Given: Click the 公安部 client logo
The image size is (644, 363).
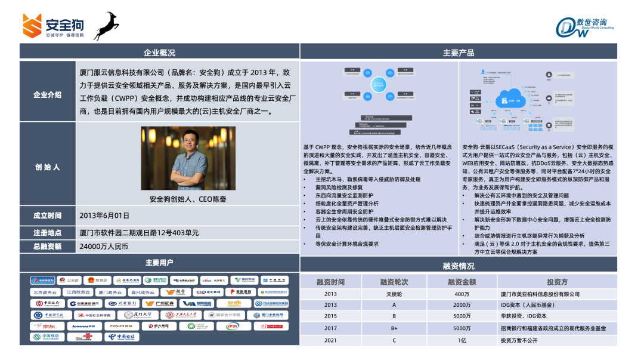Looking at the screenshot, I should (x=69, y=281).
